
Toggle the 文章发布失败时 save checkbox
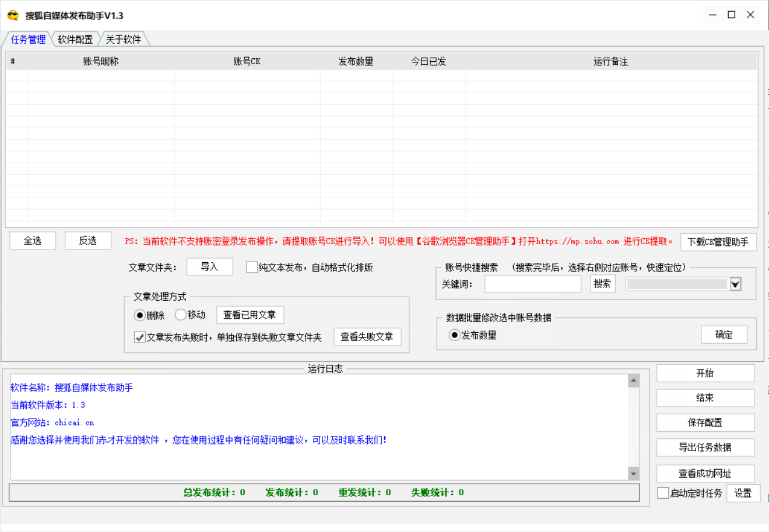click(x=140, y=337)
